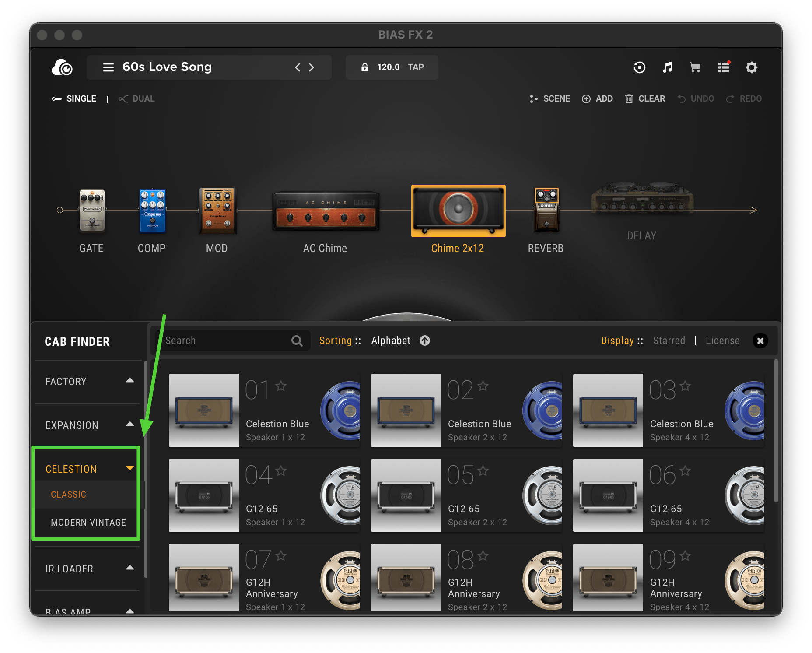This screenshot has height=653, width=812.
Task: Open the tuner/jam music note icon
Action: (x=667, y=67)
